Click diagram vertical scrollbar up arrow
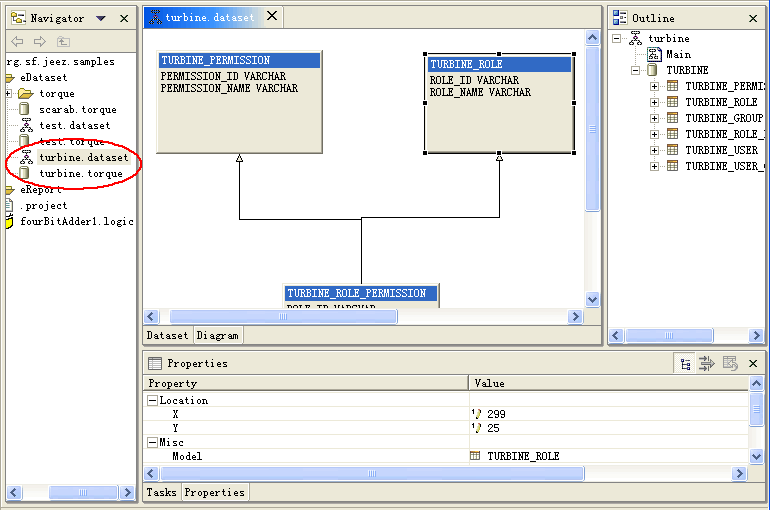The width and height of the screenshot is (770, 510). 593,37
